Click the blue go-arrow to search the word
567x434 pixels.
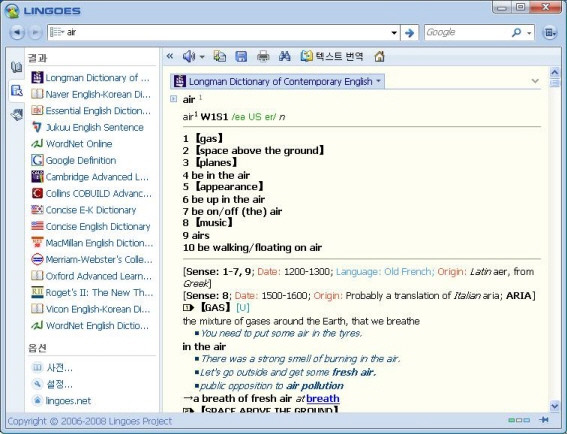coord(409,33)
